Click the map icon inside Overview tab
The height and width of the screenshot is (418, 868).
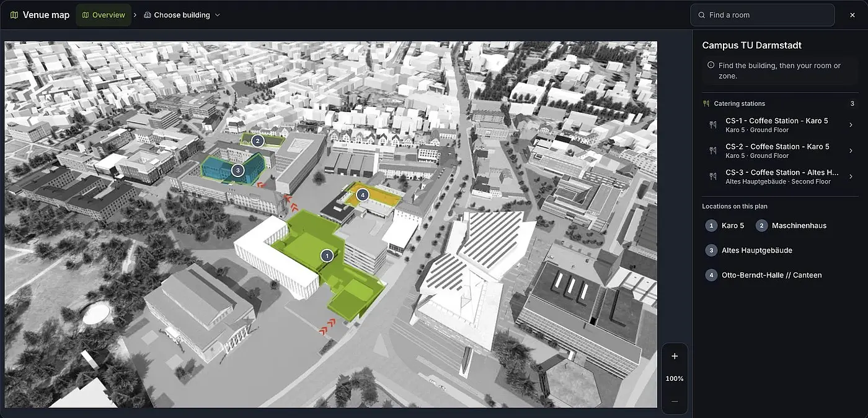pos(86,15)
